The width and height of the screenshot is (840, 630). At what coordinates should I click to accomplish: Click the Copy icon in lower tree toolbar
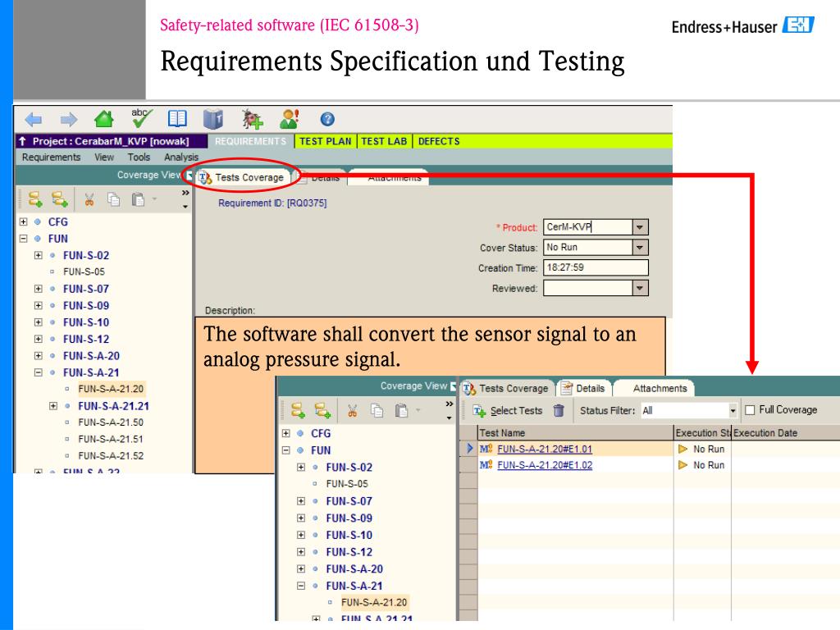377,411
